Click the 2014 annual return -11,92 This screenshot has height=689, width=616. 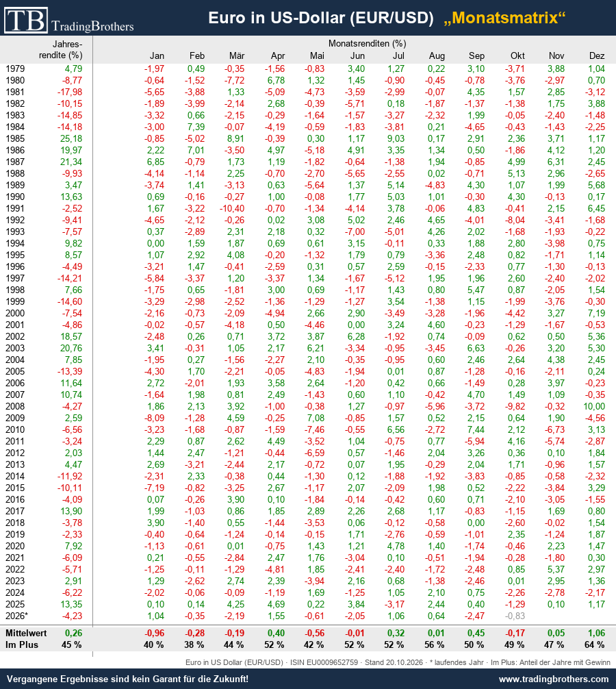pyautogui.click(x=69, y=476)
